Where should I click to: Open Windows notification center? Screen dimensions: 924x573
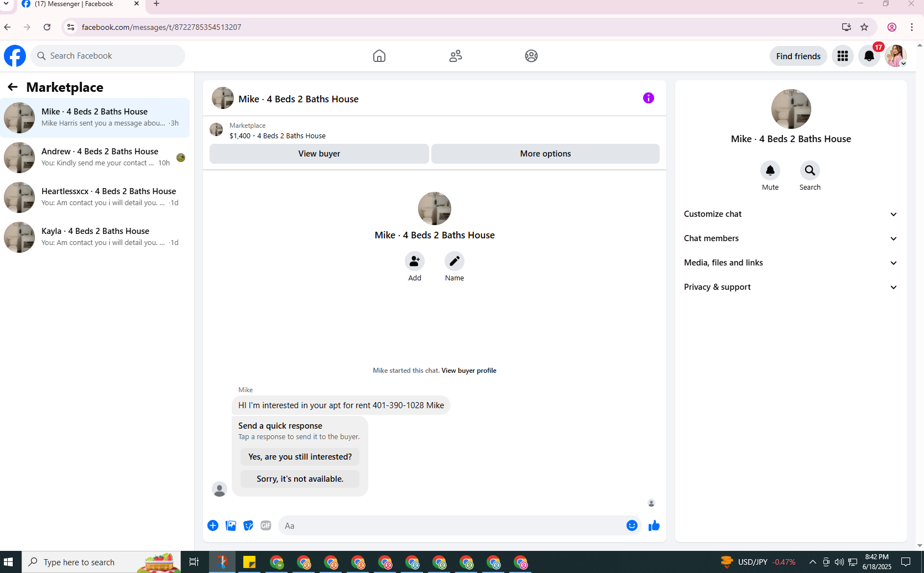coord(906,562)
